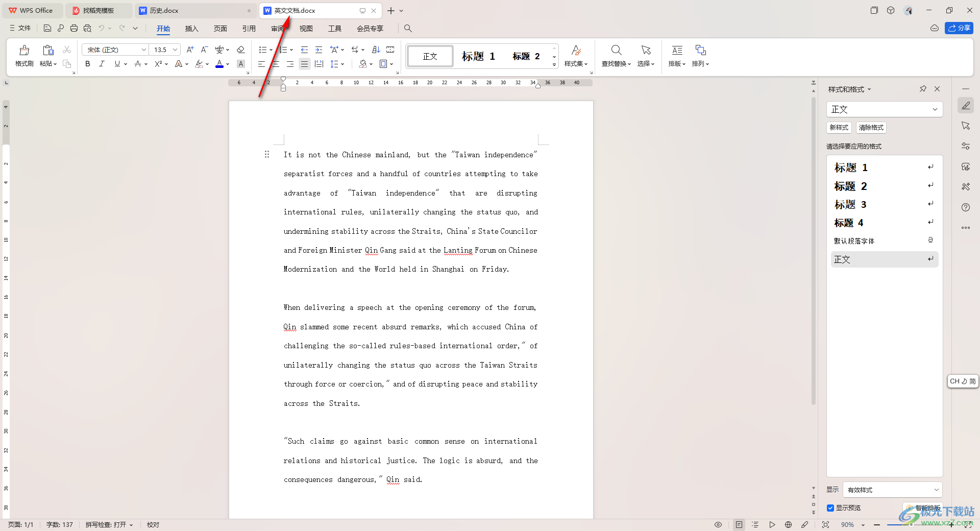This screenshot has width=980, height=531.
Task: Toggle underline formatting
Action: (117, 64)
